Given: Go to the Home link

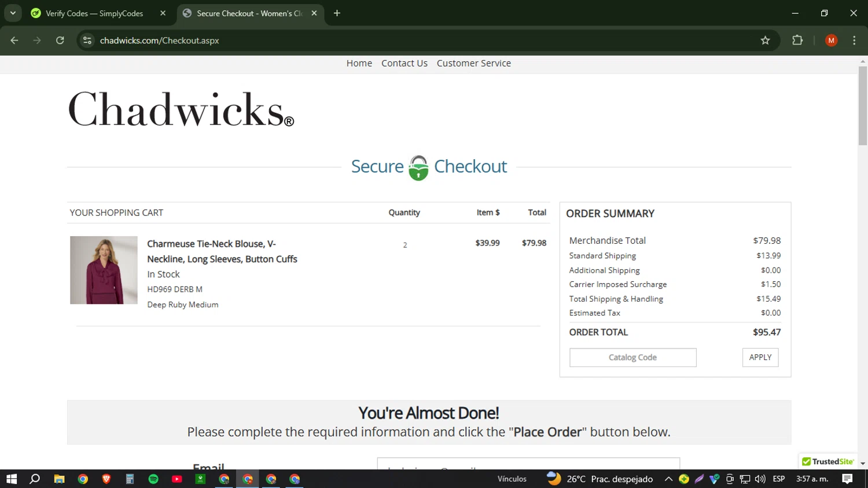Looking at the screenshot, I should click(x=359, y=63).
